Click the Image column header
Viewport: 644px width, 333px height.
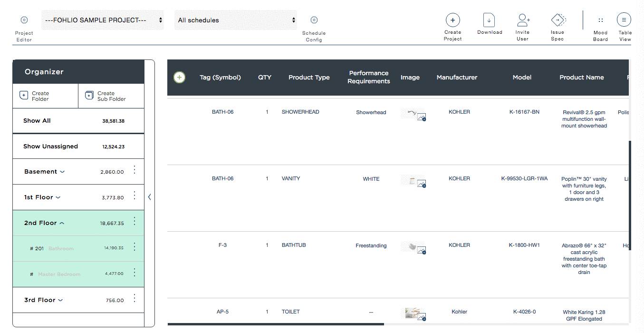click(x=410, y=78)
